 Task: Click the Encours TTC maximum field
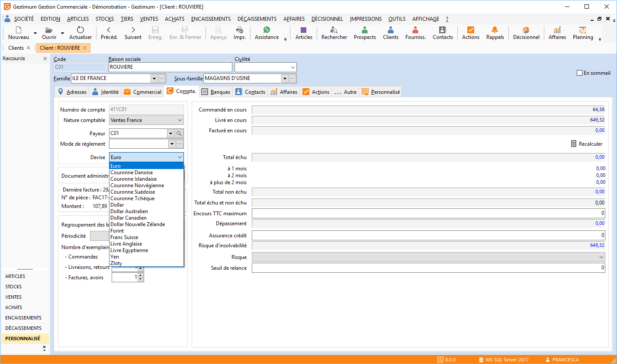[428, 213]
